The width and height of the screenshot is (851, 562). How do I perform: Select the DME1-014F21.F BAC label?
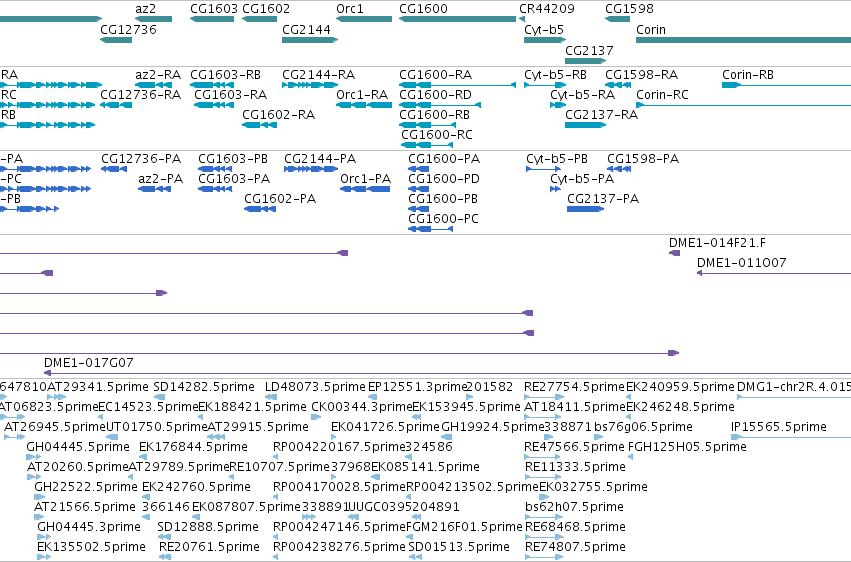717,242
